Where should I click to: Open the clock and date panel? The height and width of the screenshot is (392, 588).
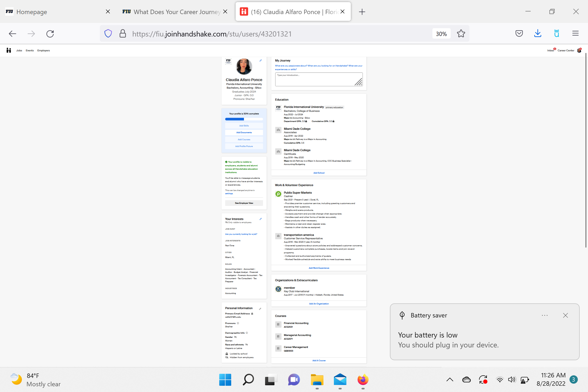pos(551,379)
